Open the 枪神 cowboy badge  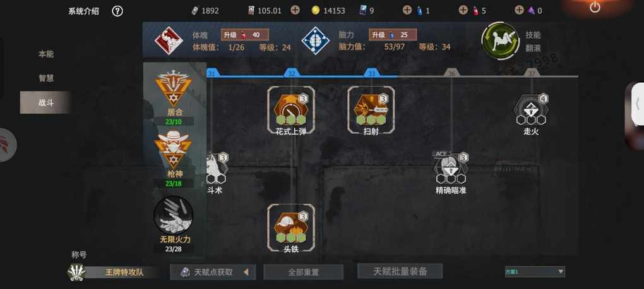click(172, 149)
